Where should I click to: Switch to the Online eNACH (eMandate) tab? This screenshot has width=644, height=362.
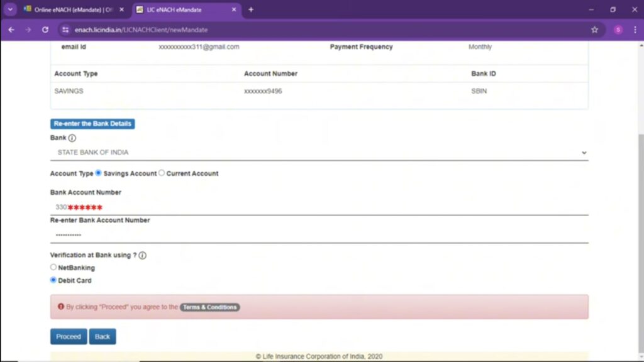[74, 9]
